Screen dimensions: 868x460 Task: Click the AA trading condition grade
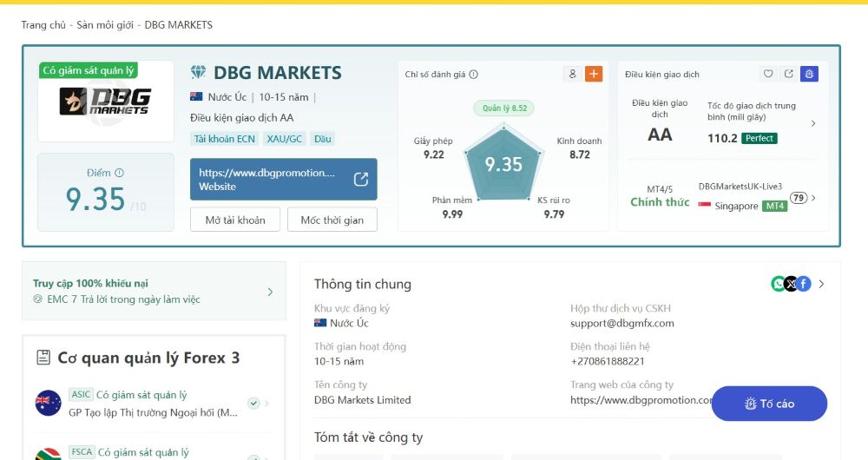pyautogui.click(x=660, y=135)
